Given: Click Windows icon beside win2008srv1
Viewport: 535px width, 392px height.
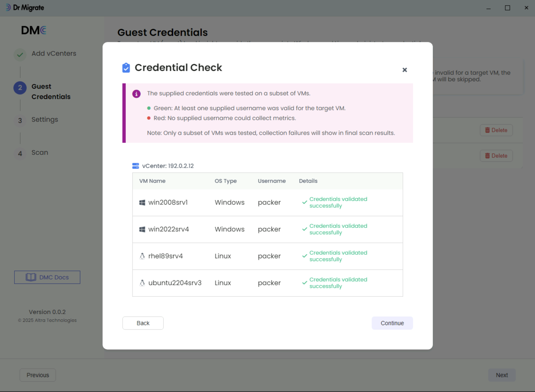Looking at the screenshot, I should 142,202.
